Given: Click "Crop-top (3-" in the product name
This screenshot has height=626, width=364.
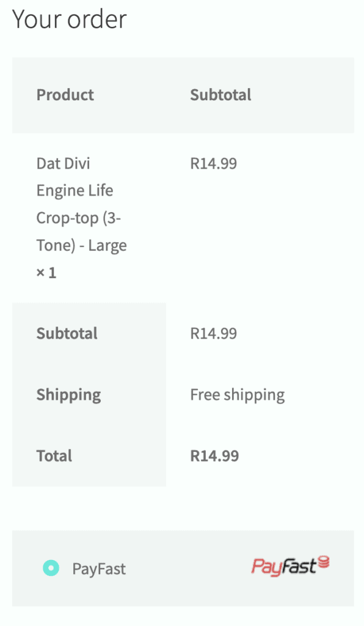Looking at the screenshot, I should tap(79, 219).
